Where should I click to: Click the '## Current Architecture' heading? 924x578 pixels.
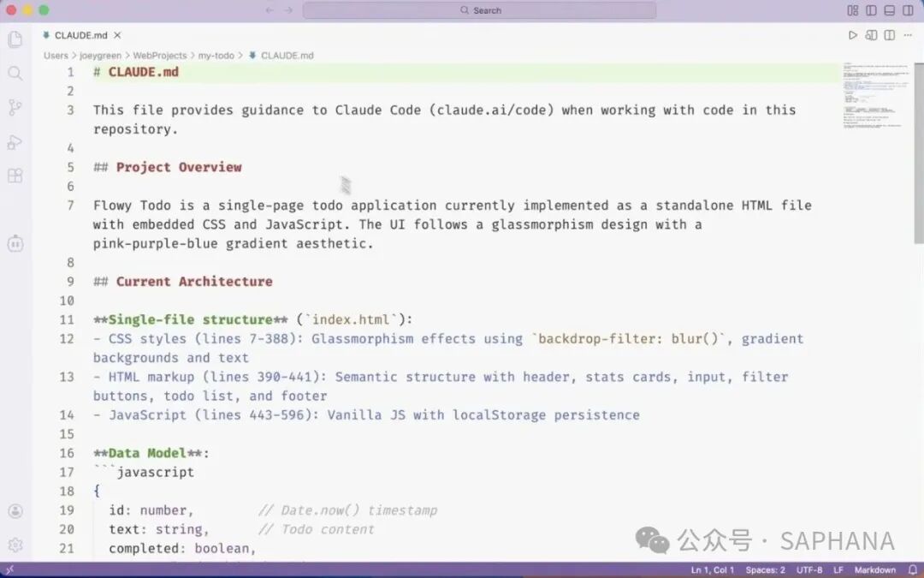point(183,282)
